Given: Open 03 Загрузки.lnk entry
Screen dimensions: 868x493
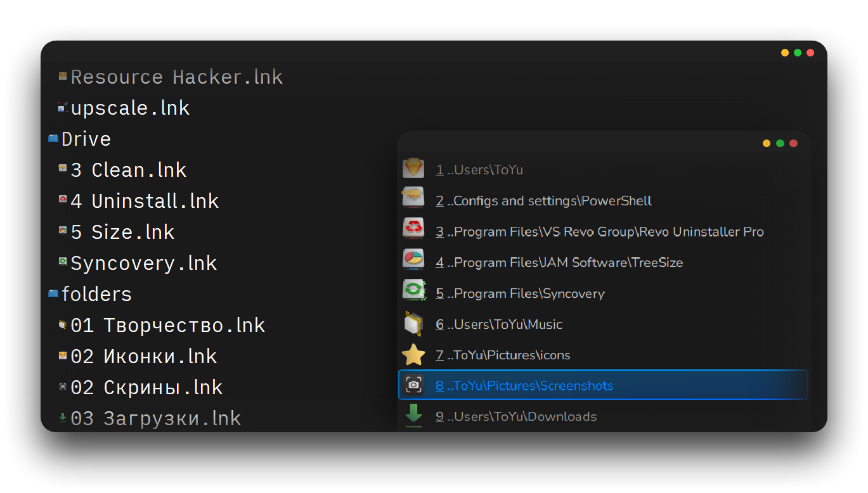Looking at the screenshot, I should pos(155,419).
